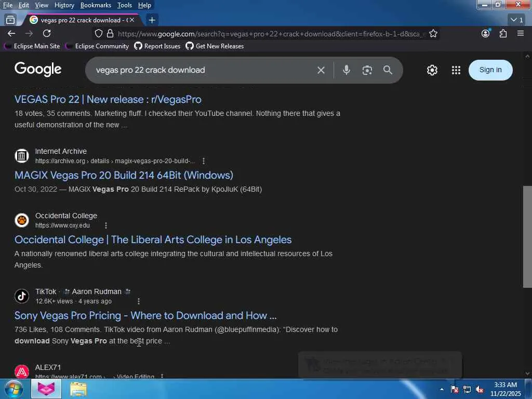This screenshot has width=532, height=399.
Task: Close the vegas pro 22 crack download tab
Action: [x=132, y=20]
